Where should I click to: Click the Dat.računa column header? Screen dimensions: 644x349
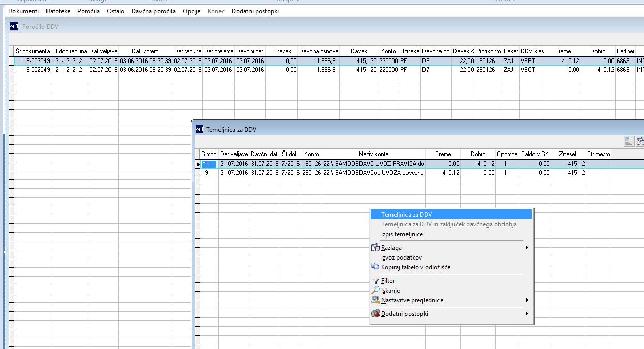[x=187, y=51]
